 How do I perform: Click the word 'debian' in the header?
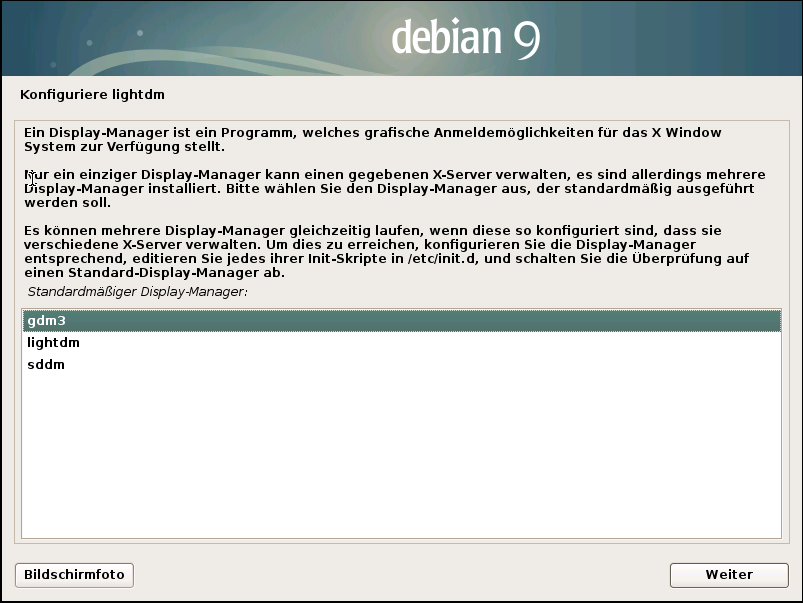pyautogui.click(x=444, y=38)
